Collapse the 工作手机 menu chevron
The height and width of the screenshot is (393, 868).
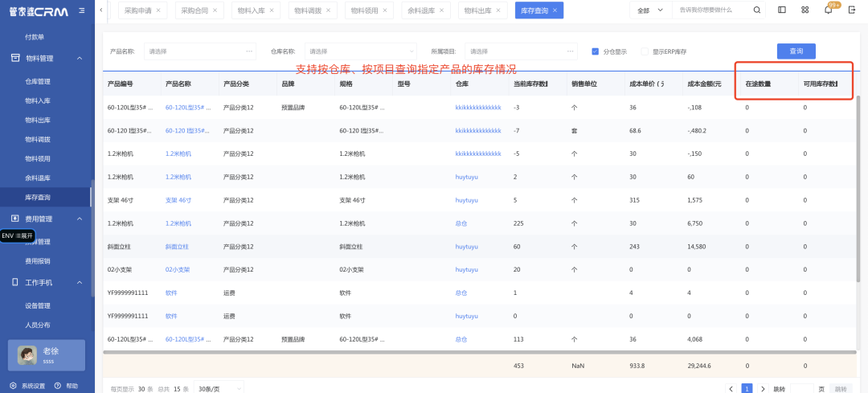coord(79,282)
